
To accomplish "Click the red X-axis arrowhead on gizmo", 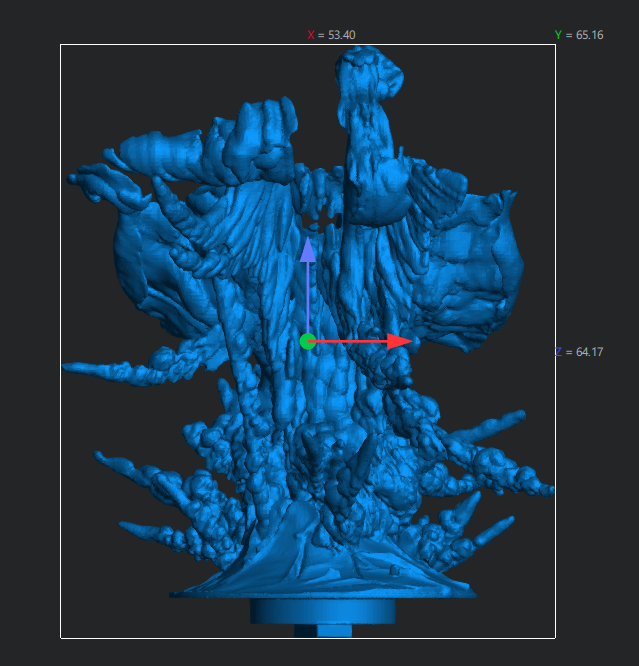I will tap(400, 341).
